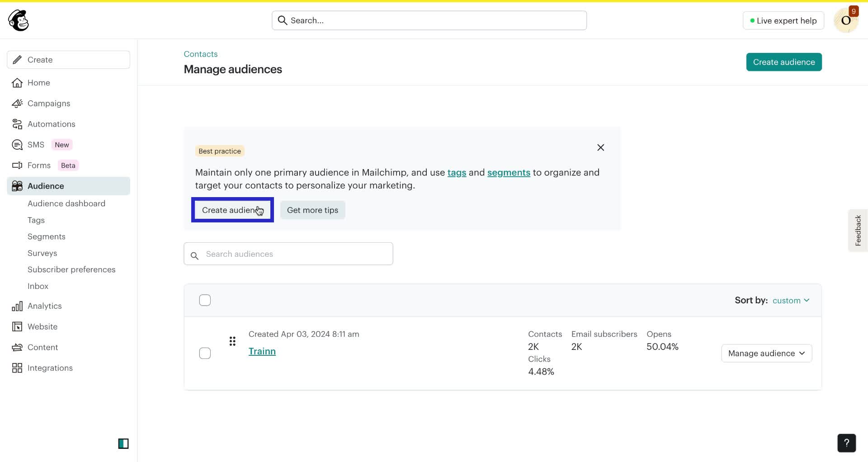Switch to Audience dashboard in sidebar

click(66, 203)
